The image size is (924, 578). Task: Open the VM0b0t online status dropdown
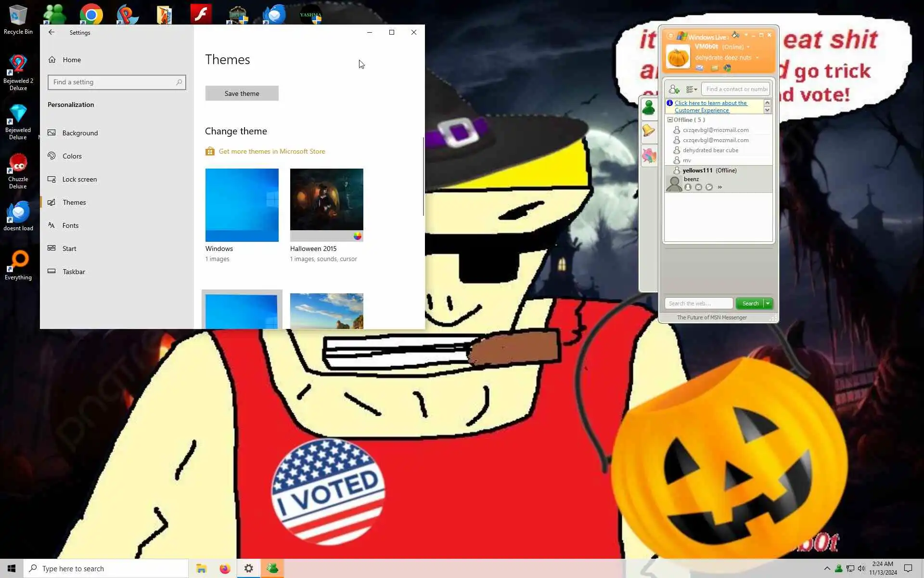[x=748, y=47]
